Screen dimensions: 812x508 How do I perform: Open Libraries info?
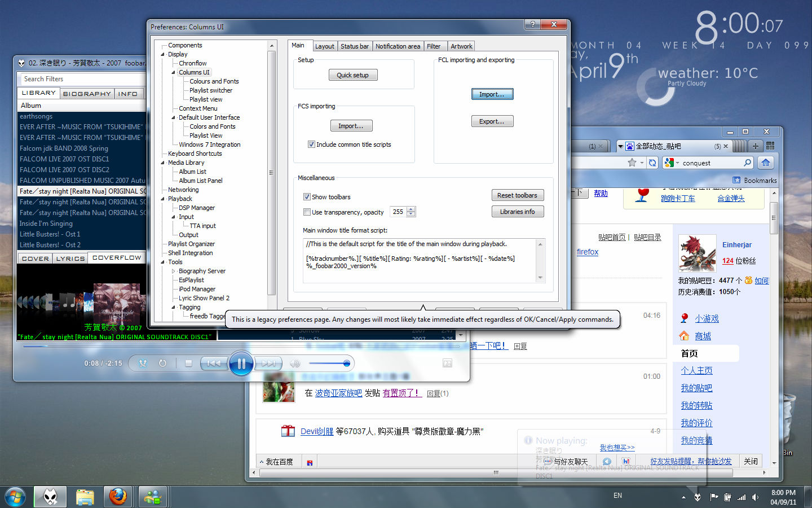518,212
